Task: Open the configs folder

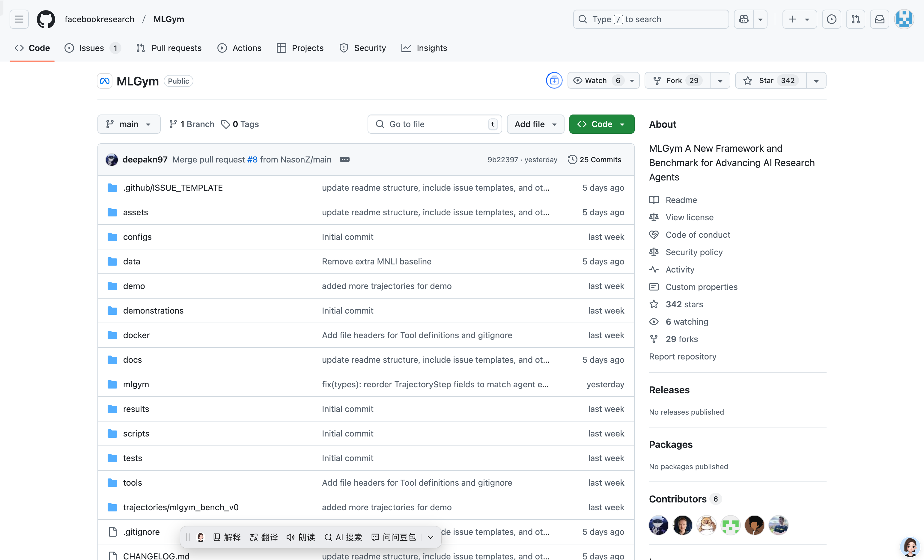Action: pos(137,237)
